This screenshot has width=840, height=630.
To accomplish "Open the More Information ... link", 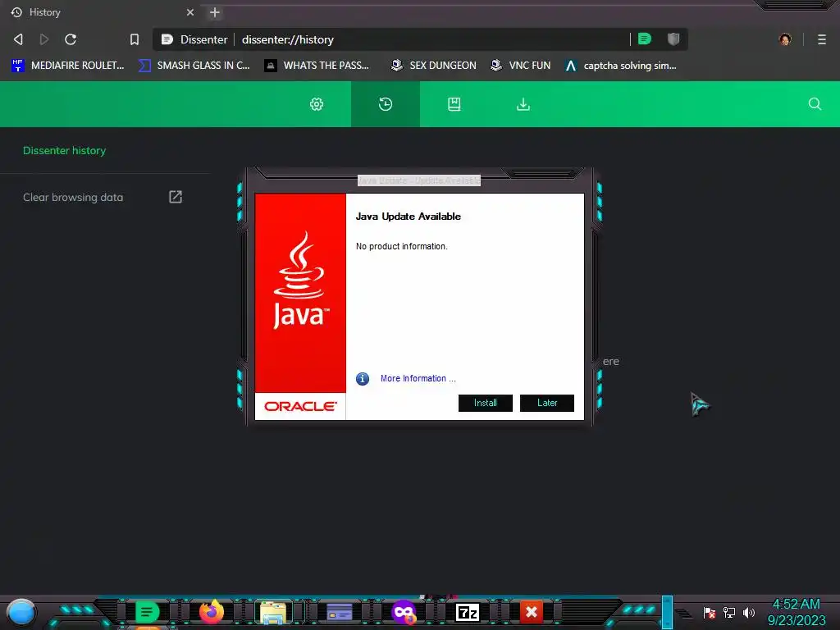I will (418, 378).
